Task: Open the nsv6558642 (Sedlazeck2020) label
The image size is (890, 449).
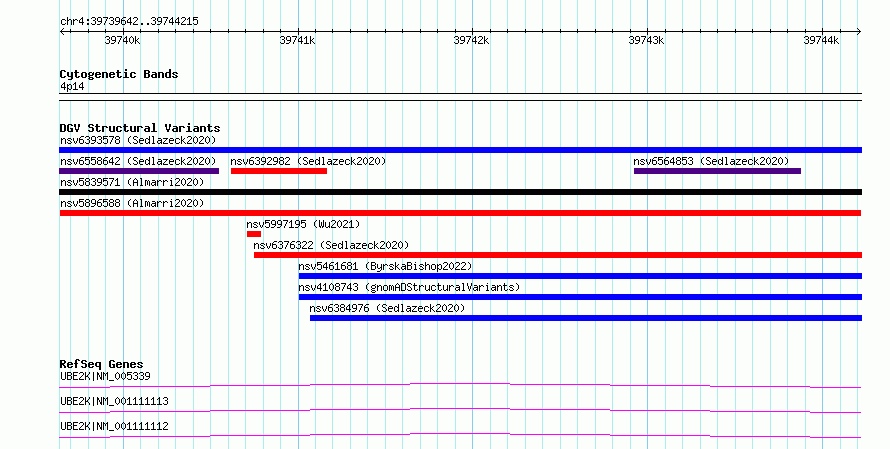Action: (138, 161)
